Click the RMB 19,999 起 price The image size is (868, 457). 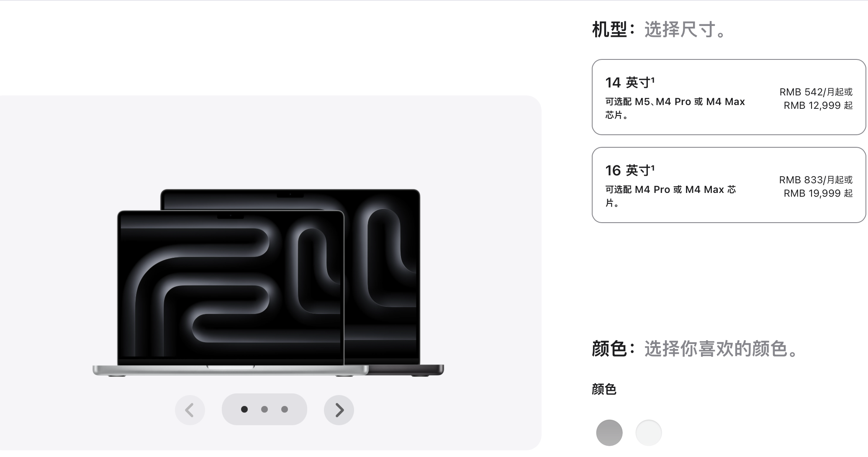818,193
